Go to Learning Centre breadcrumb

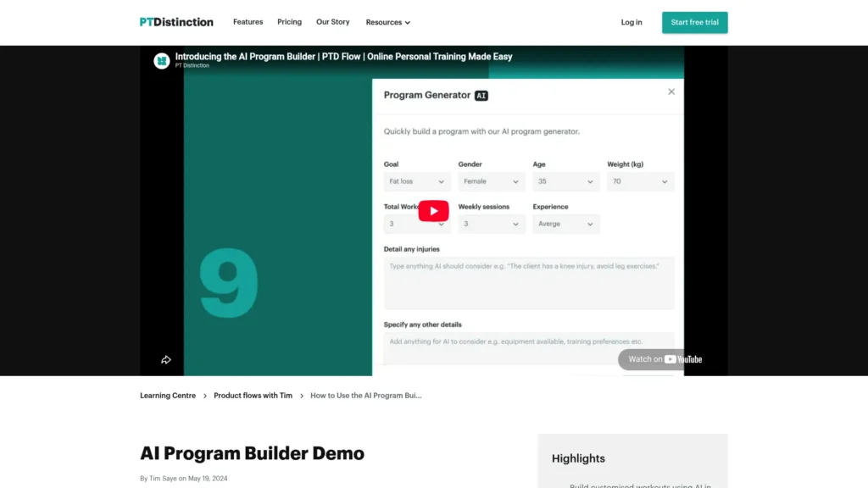[x=168, y=396]
